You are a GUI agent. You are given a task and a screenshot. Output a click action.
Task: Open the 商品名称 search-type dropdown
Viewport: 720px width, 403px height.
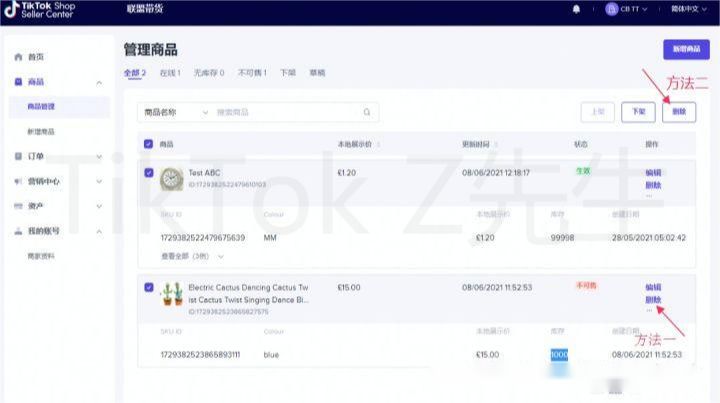pyautogui.click(x=176, y=112)
